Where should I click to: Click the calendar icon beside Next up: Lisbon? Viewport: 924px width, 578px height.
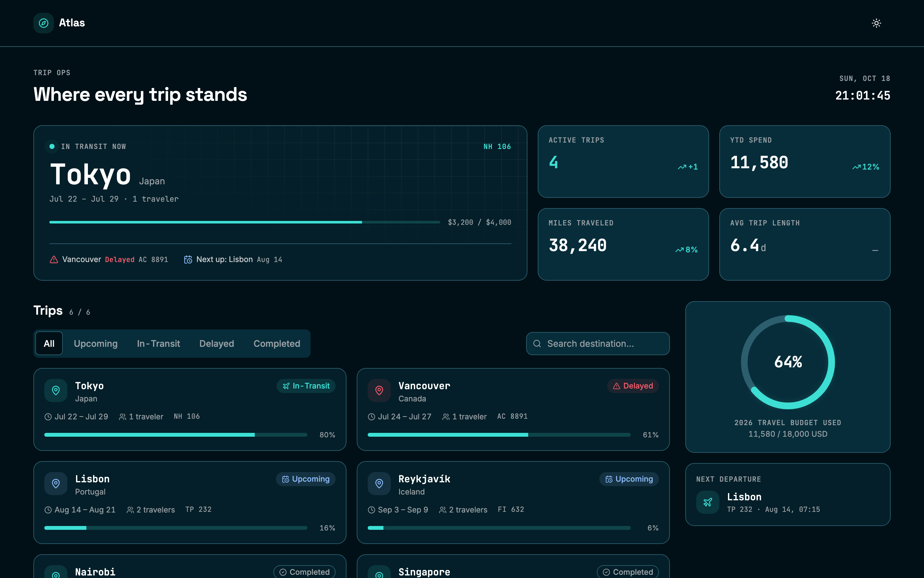click(x=188, y=259)
